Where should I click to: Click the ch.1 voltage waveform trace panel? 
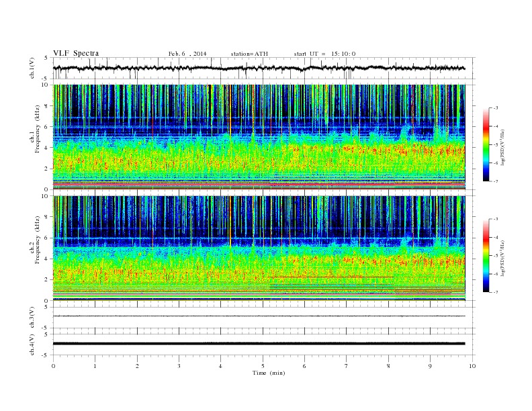click(263, 68)
